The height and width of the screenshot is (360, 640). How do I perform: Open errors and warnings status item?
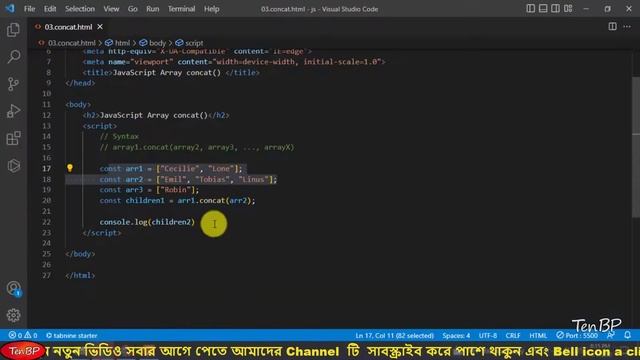(x=23, y=336)
